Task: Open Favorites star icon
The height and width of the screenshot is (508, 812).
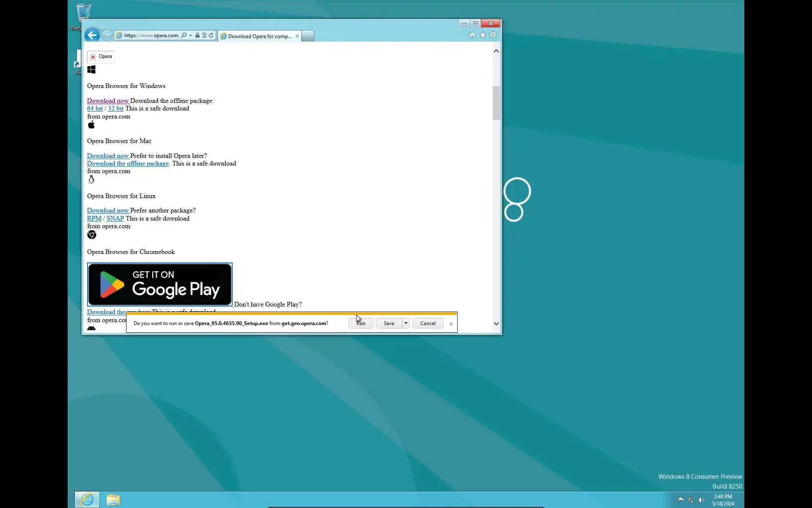Action: pos(483,35)
